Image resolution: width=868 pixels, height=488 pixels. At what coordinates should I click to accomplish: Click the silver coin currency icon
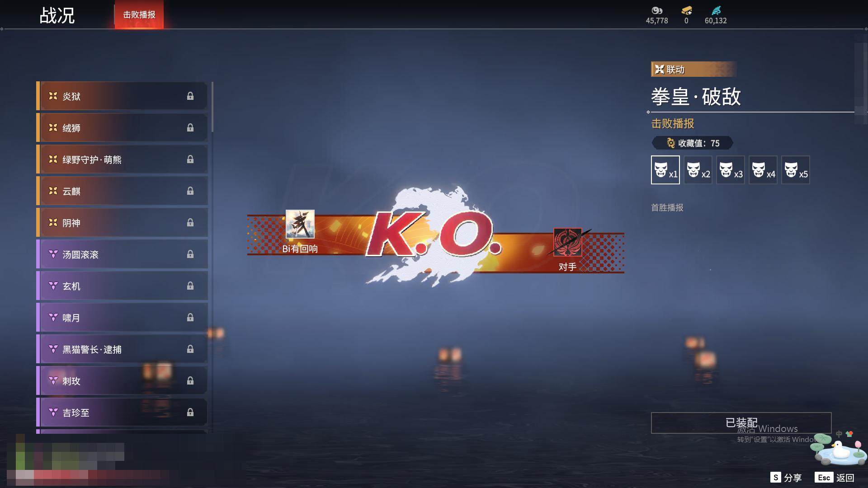point(656,10)
